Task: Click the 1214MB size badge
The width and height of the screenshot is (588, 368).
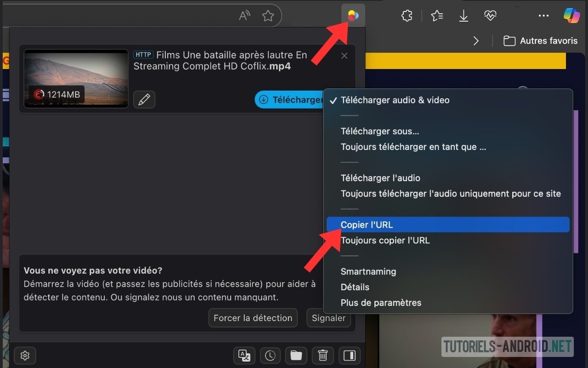Action: click(57, 95)
